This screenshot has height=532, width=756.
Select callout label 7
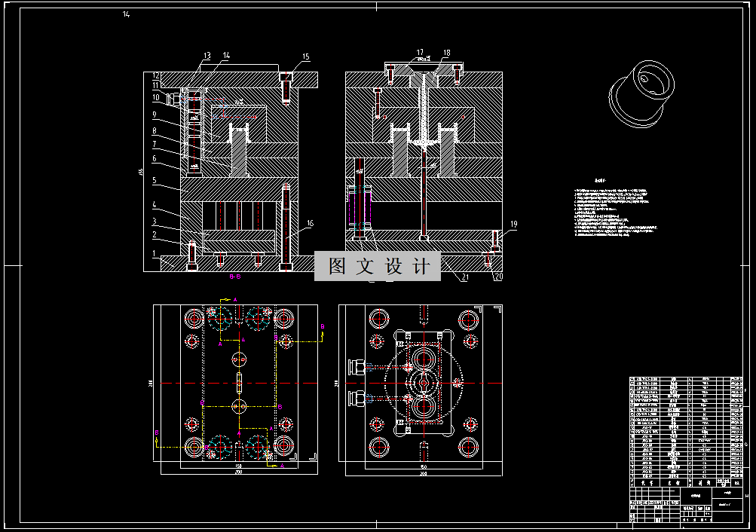click(x=155, y=144)
